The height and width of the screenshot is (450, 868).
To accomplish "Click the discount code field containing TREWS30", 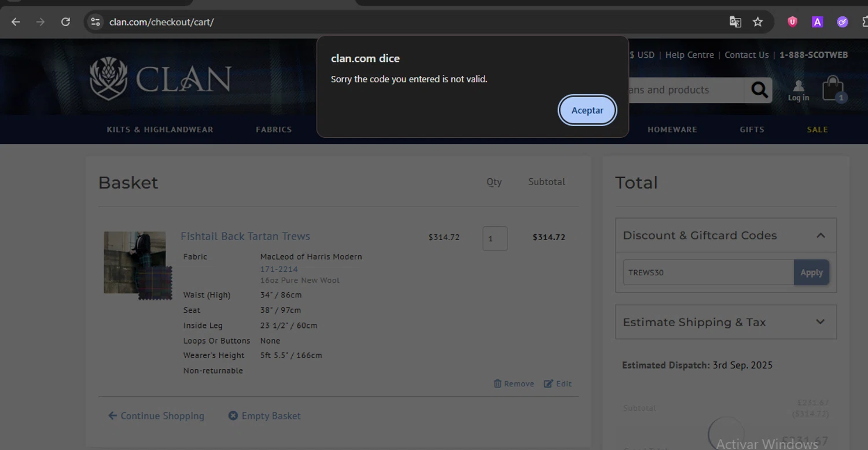I will [708, 272].
